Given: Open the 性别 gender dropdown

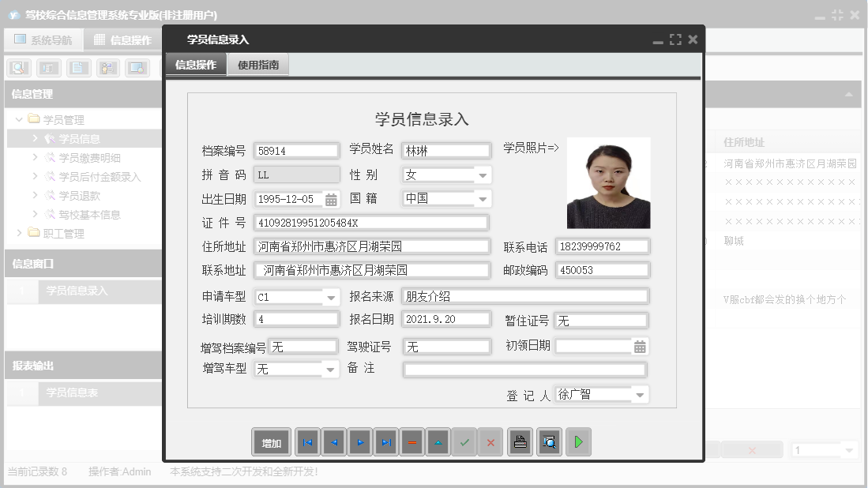Looking at the screenshot, I should 482,175.
